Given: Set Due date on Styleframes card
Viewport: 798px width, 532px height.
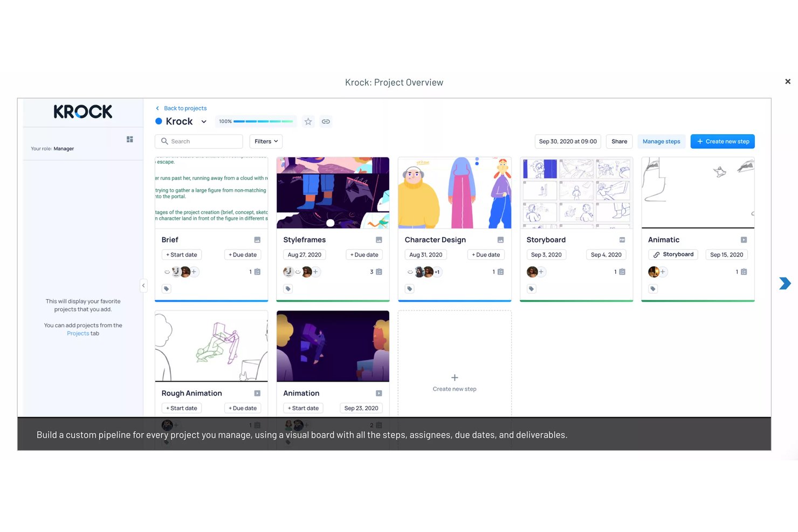Looking at the screenshot, I should click(x=364, y=255).
